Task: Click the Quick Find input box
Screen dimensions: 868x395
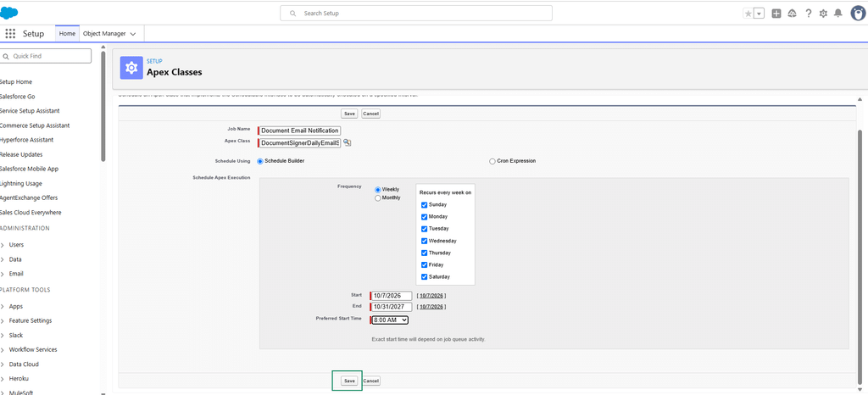Action: (46, 56)
